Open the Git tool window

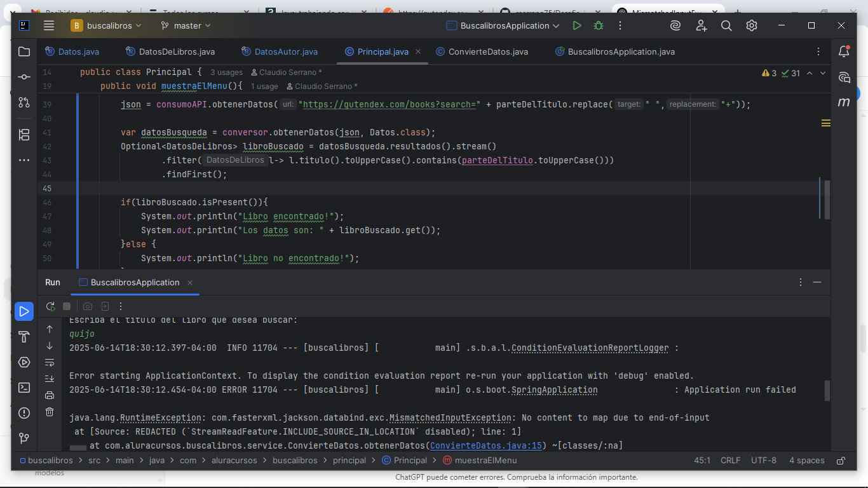point(24,438)
